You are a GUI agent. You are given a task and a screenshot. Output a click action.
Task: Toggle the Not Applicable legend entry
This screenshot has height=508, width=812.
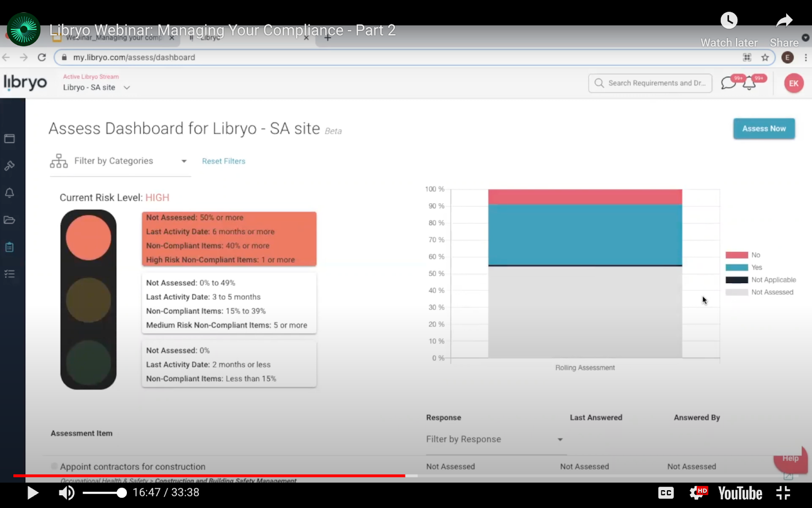click(x=761, y=280)
